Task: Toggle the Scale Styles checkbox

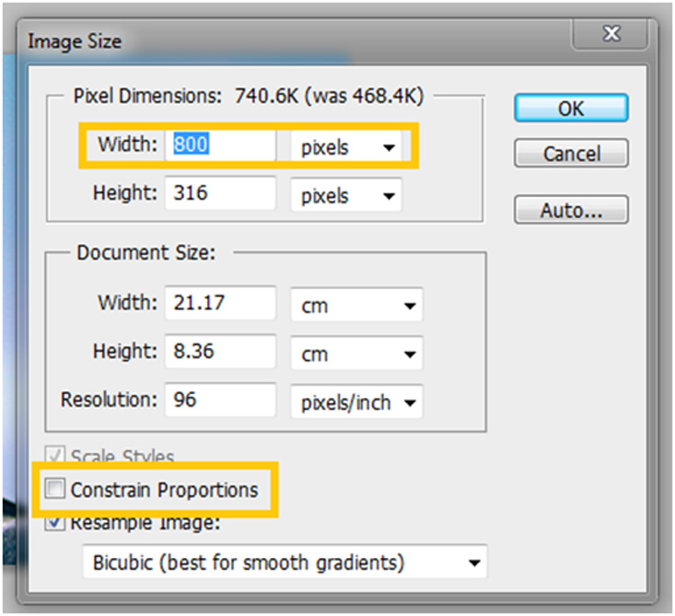Action: coord(54,458)
